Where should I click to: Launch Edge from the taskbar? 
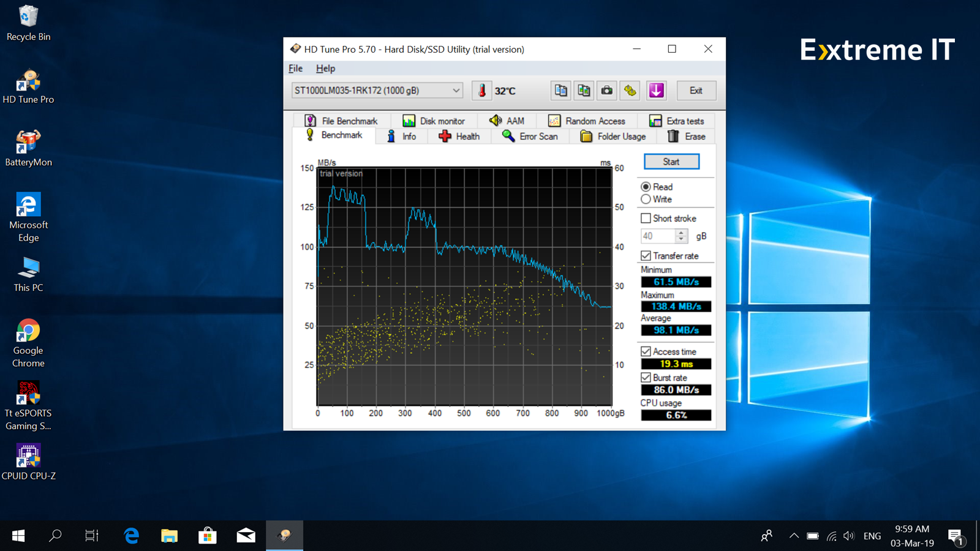click(x=131, y=536)
